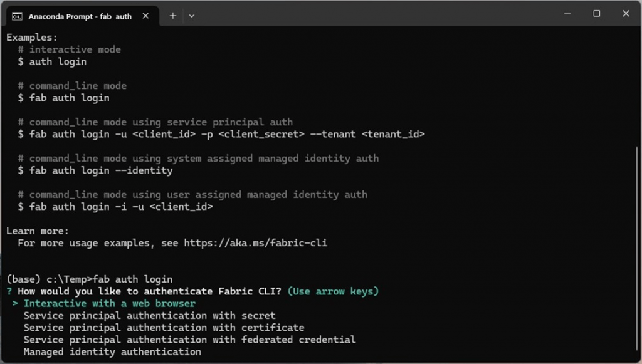
Task: Switch to the Anaconda Prompt - fab auth tab
Action: 80,16
